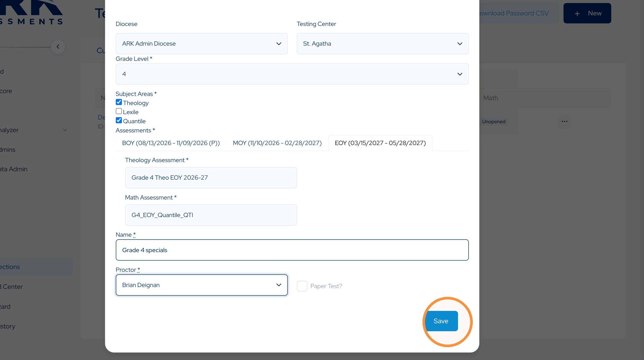Enable the Paper Test checkbox
Viewport: 644px width, 360px height.
(x=302, y=286)
